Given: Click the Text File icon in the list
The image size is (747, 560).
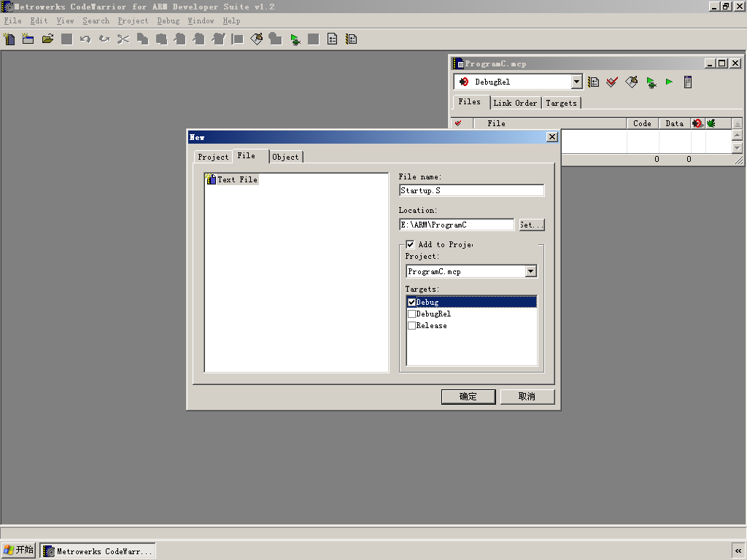Looking at the screenshot, I should click(x=211, y=179).
